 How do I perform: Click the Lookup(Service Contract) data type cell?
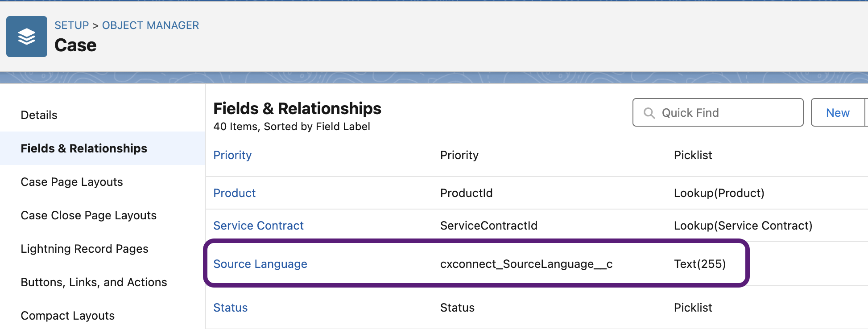743,226
